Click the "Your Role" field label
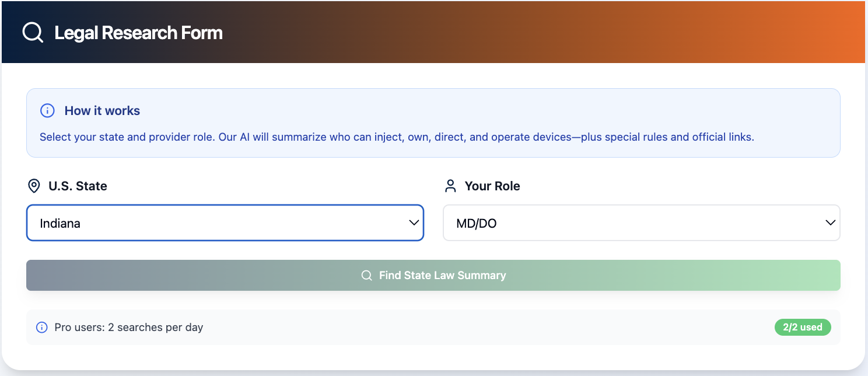This screenshot has height=376, width=868. click(x=492, y=186)
